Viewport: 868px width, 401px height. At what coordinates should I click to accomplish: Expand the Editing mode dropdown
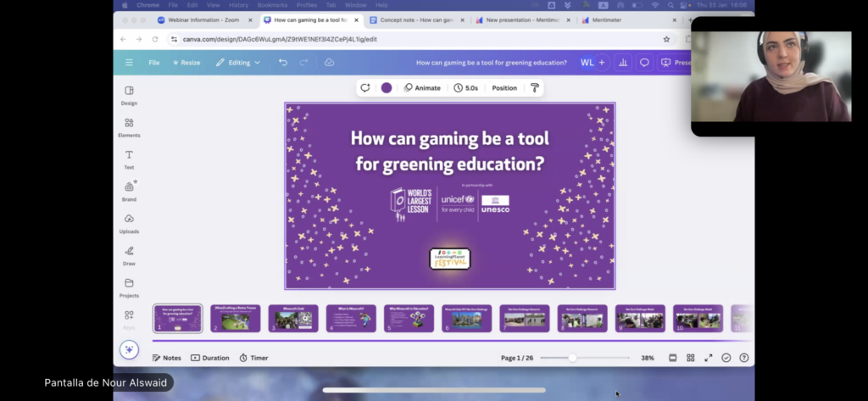coord(238,63)
